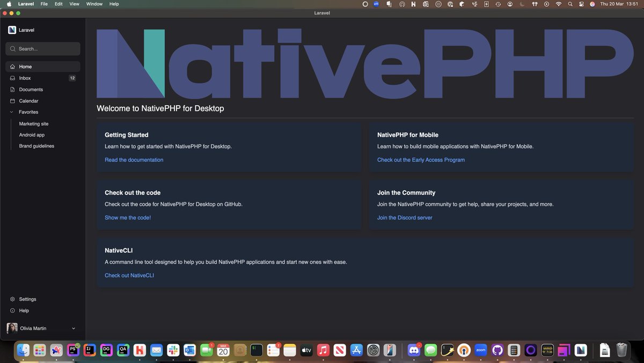Open the Inbox label in the sidebar
The width and height of the screenshot is (644, 363).
[x=25, y=78]
